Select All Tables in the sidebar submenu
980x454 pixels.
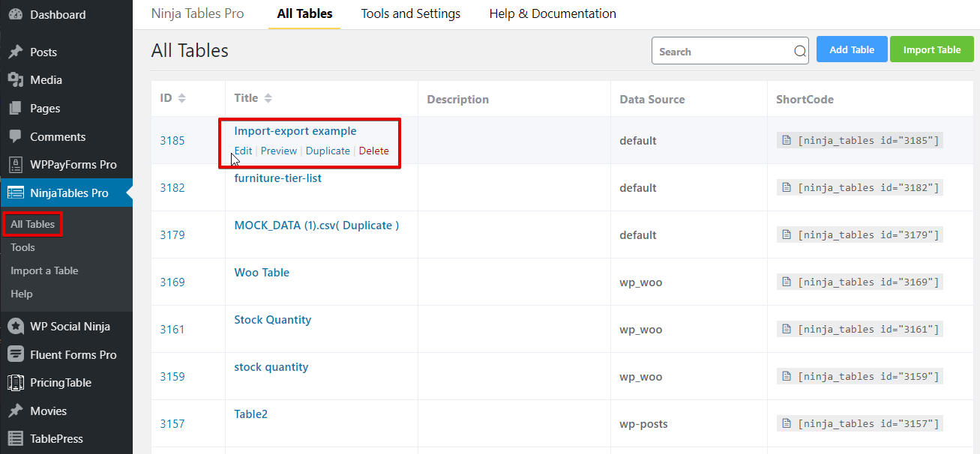point(32,224)
